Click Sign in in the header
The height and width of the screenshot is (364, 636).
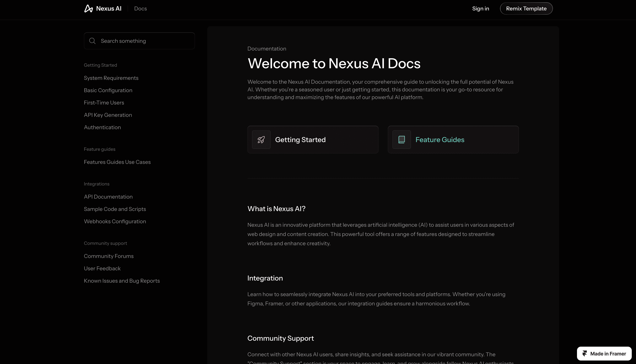(x=480, y=8)
